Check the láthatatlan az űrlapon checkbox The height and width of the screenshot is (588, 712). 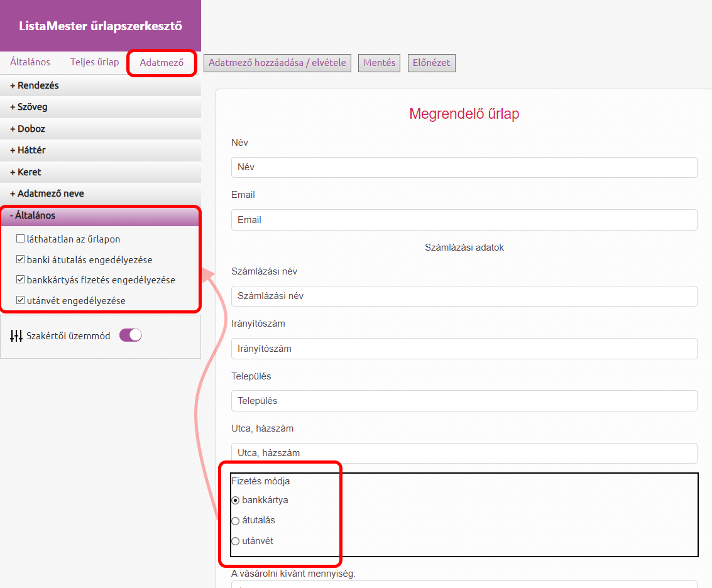[21, 238]
